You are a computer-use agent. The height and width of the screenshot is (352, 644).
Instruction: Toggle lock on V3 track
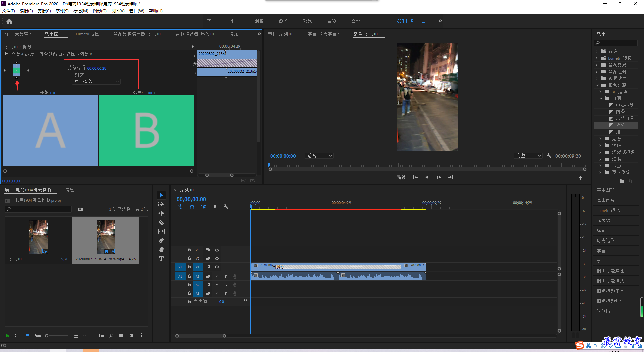[189, 250]
